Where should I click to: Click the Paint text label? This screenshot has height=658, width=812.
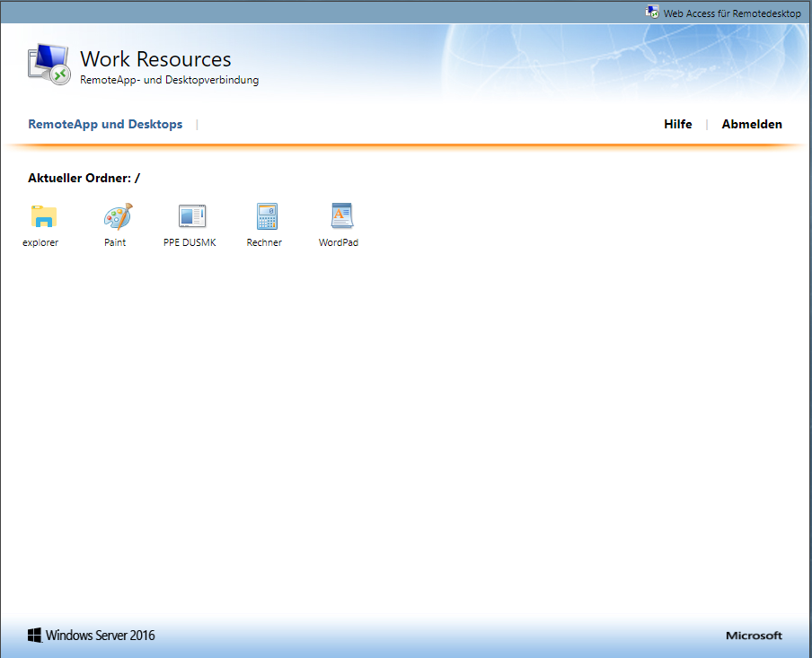tap(115, 242)
